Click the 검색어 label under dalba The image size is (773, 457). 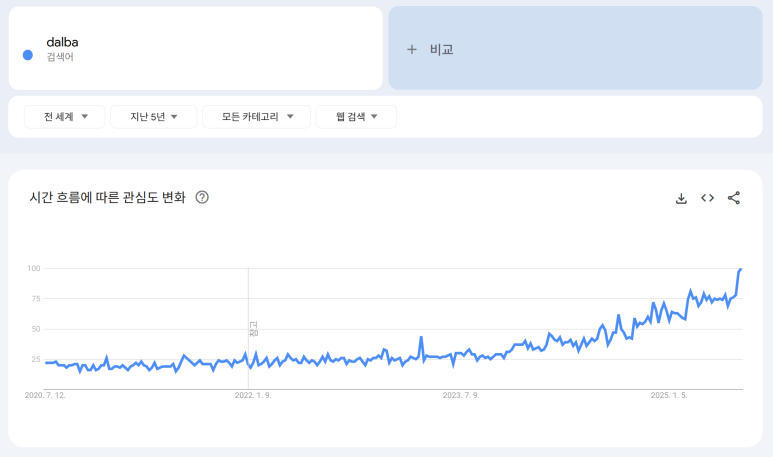[60, 57]
